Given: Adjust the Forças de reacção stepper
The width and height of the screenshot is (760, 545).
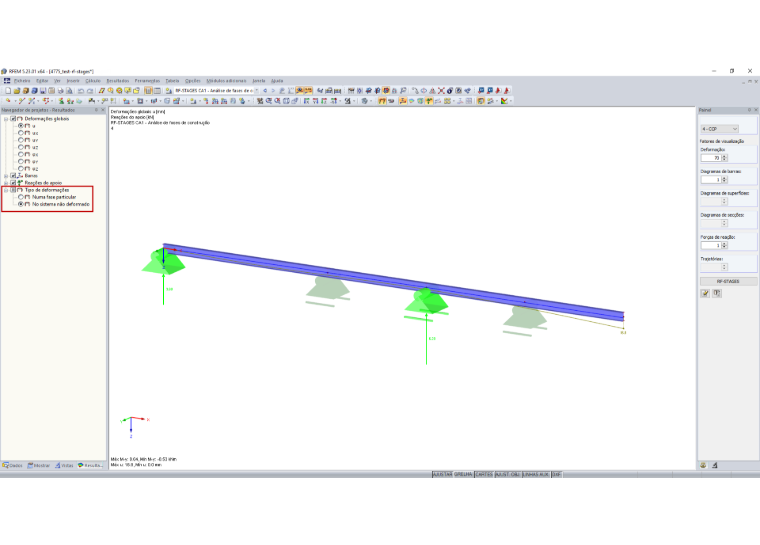Looking at the screenshot, I should coord(725,245).
